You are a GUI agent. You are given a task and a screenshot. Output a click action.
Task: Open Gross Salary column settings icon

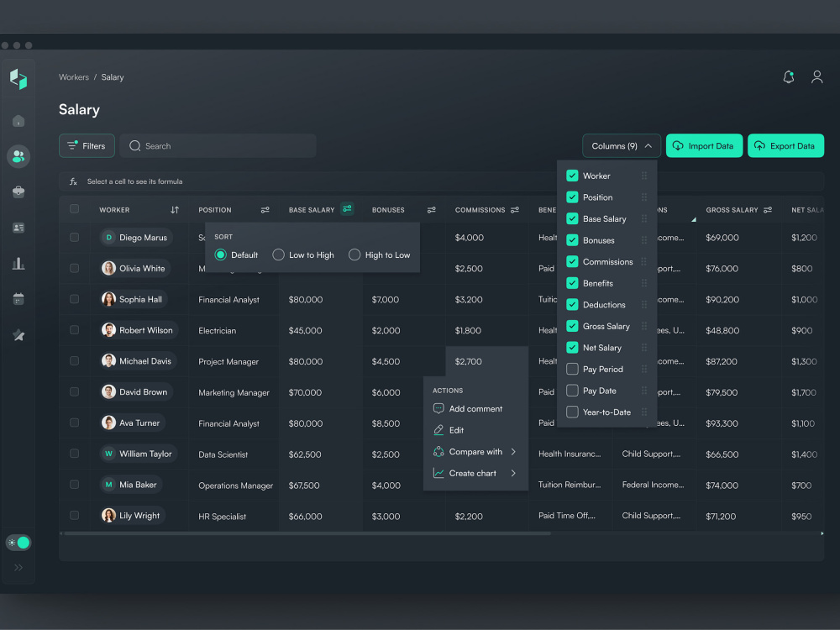click(x=768, y=210)
